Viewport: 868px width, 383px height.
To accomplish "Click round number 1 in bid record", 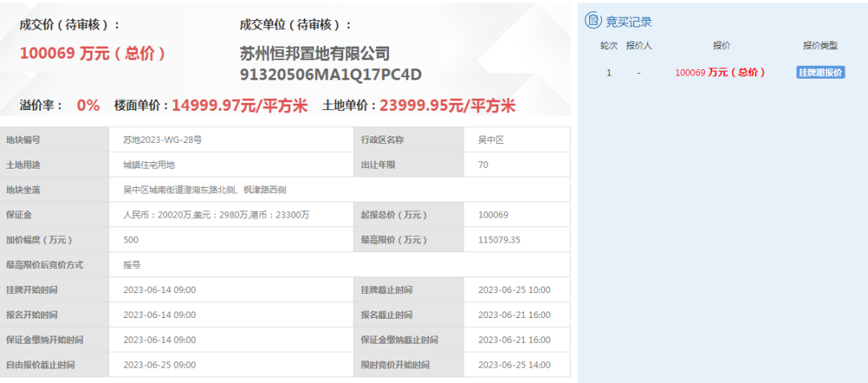I will click(x=609, y=72).
